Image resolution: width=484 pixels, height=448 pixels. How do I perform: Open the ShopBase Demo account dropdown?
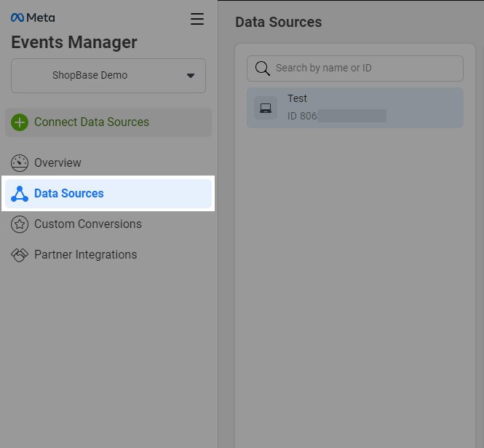[x=108, y=76]
